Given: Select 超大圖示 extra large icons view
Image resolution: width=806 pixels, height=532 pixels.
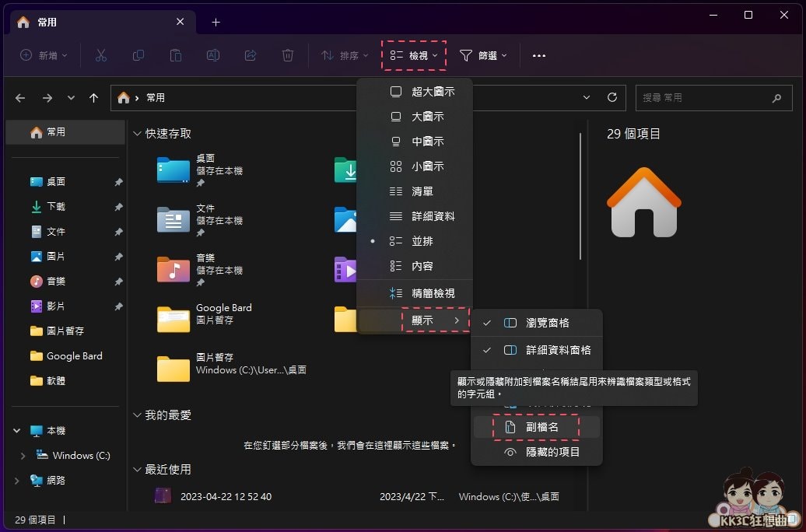Looking at the screenshot, I should (x=415, y=92).
